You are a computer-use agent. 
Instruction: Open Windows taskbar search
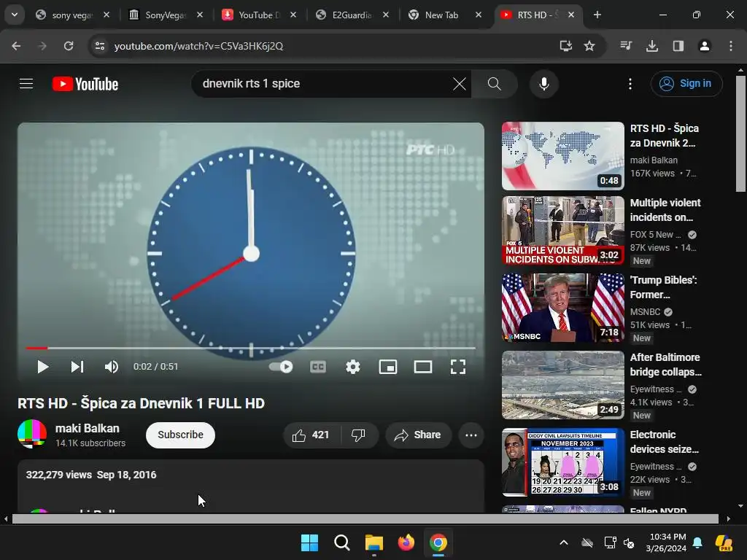click(341, 542)
